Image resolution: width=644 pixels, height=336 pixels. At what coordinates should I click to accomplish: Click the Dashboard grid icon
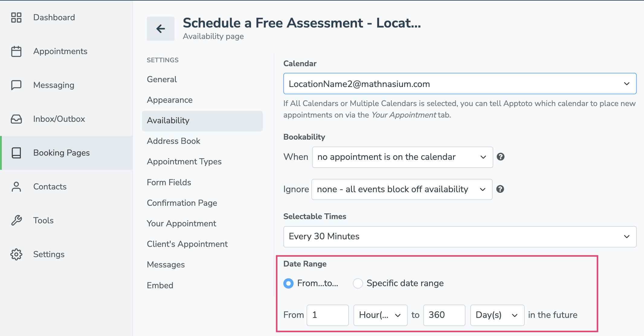click(16, 18)
